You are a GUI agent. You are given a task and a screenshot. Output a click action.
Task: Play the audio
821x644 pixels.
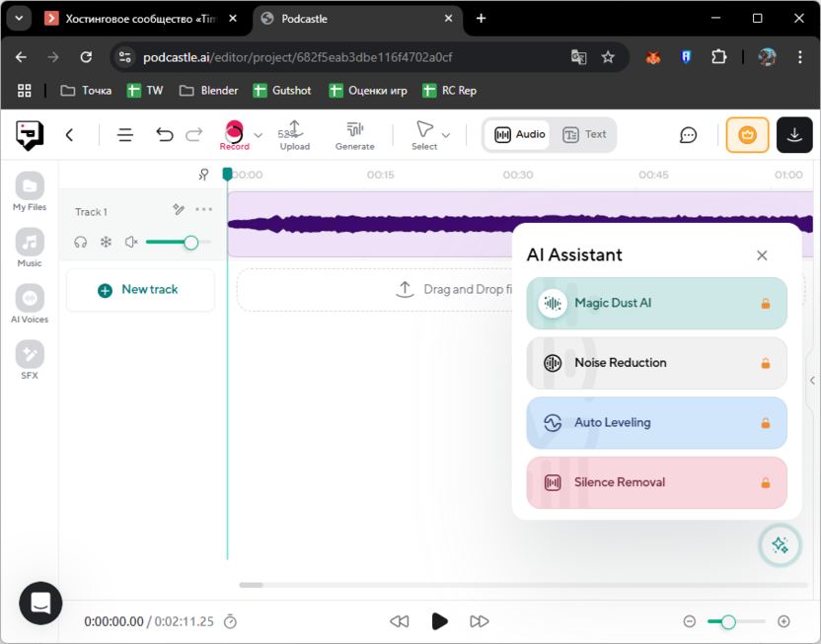tap(439, 621)
